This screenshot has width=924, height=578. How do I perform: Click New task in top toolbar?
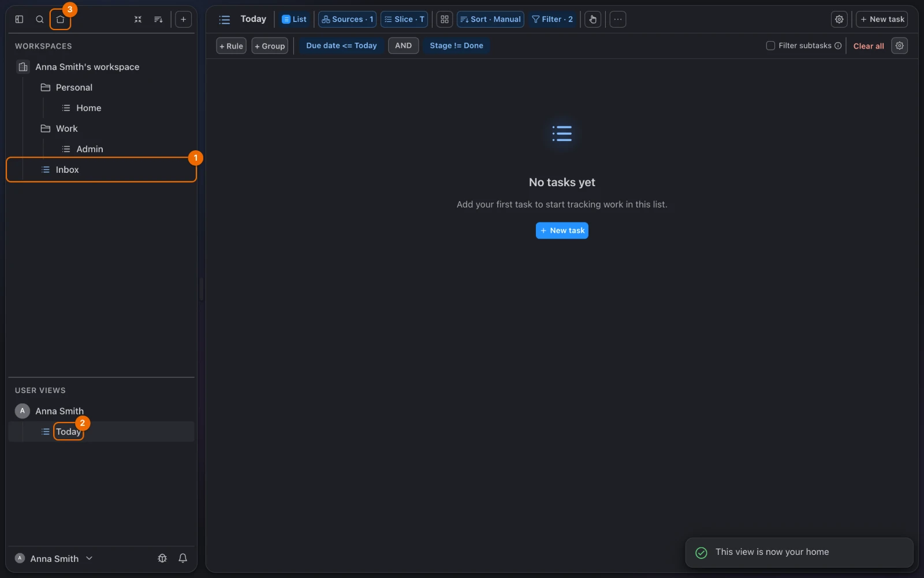882,19
